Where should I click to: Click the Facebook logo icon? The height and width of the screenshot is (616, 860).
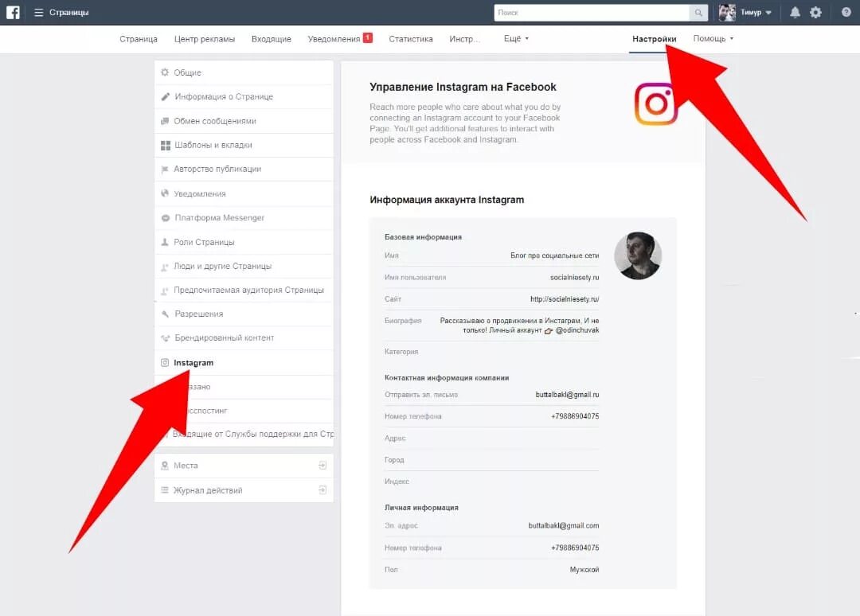pos(13,12)
